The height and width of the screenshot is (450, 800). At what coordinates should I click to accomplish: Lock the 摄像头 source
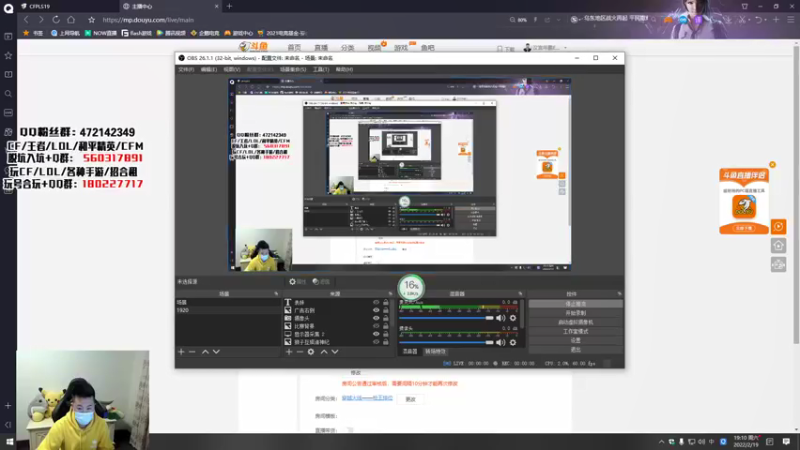point(386,318)
